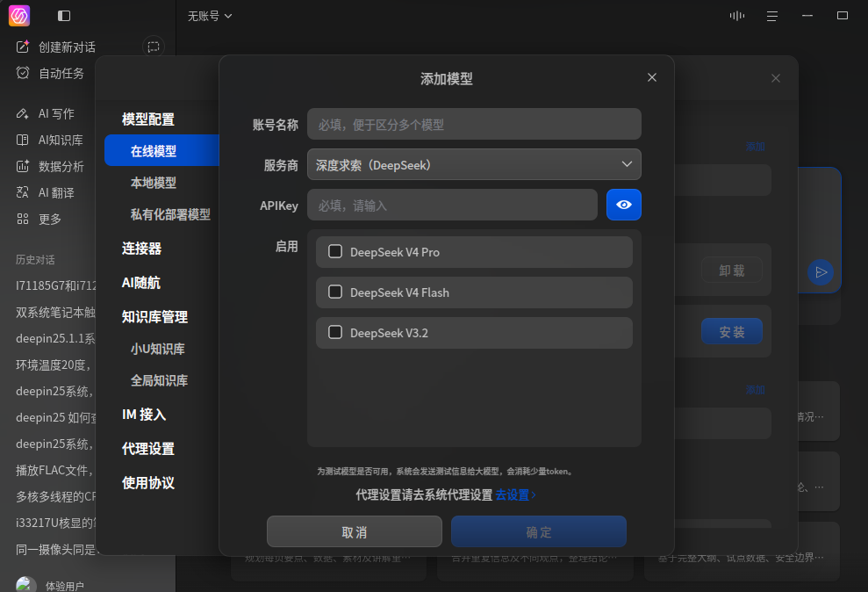Close the 添加模型 dialog
868x592 pixels.
[652, 77]
